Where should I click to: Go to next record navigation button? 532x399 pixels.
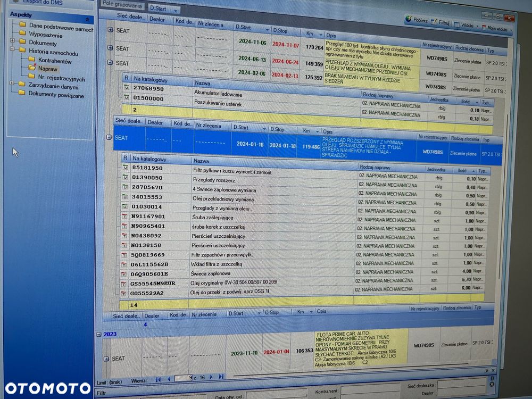(211, 377)
